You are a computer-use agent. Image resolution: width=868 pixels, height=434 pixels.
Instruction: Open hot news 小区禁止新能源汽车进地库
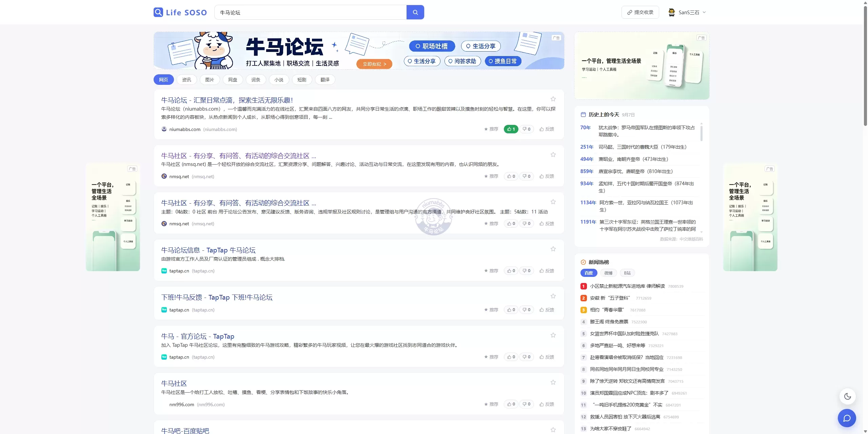[x=627, y=286]
